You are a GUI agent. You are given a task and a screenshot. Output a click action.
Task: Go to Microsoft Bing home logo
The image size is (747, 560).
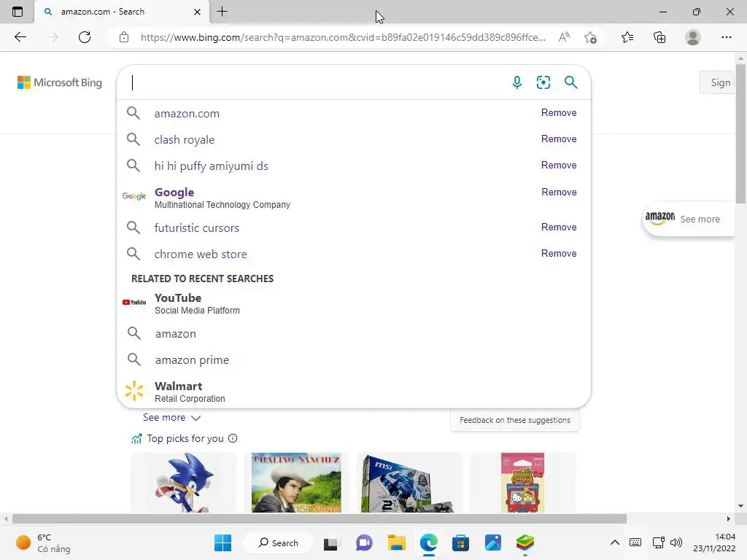[x=60, y=82]
